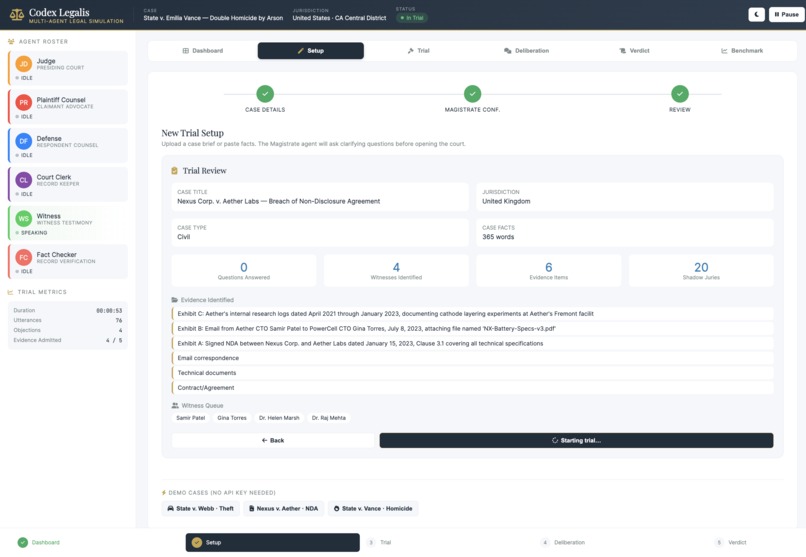Viewport: 806px width, 557px height.
Task: Click the Plaintiff Counsel PR avatar
Action: click(x=24, y=102)
